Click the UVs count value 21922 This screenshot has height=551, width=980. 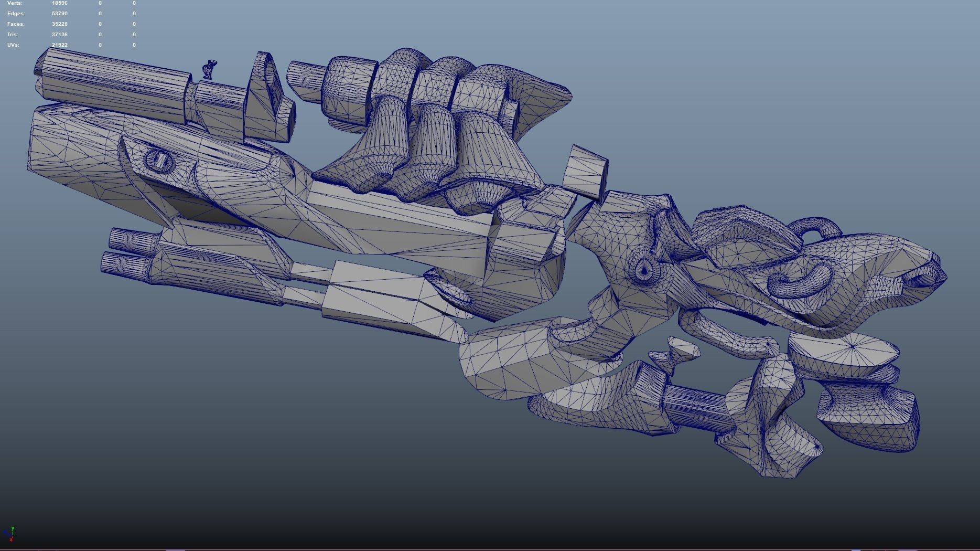60,45
